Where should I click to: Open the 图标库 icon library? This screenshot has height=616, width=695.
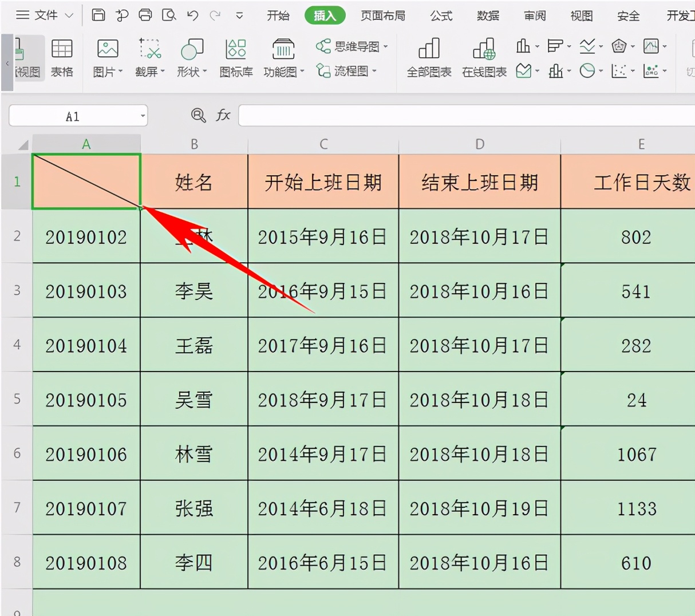[x=236, y=58]
